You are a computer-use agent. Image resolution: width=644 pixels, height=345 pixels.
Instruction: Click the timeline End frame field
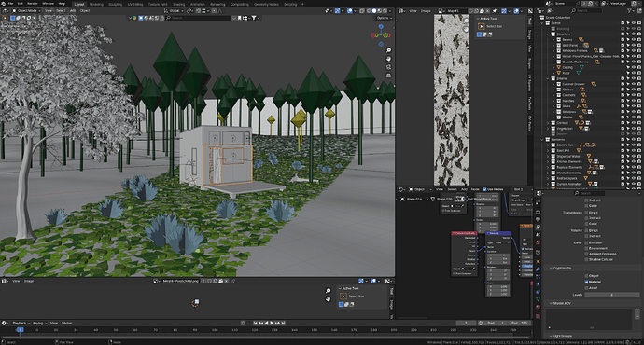[519, 323]
